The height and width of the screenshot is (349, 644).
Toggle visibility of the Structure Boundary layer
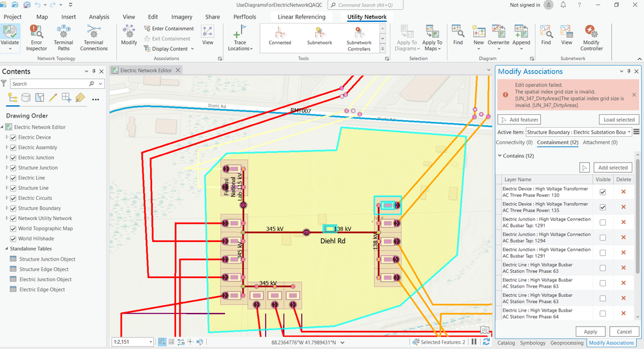[x=13, y=208]
